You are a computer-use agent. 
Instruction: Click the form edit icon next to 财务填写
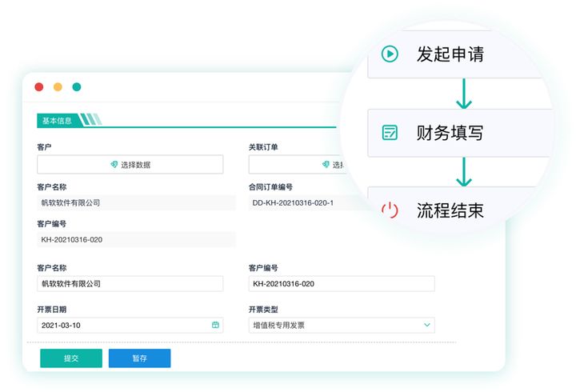[x=390, y=133]
